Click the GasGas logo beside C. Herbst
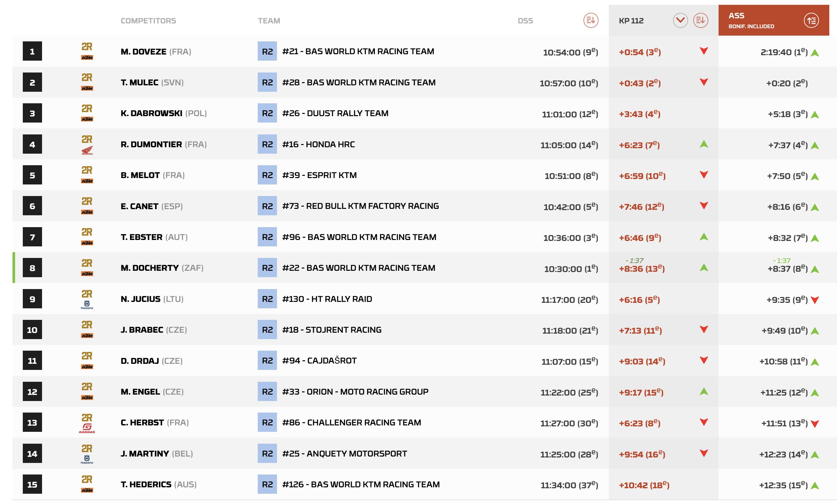The height and width of the screenshot is (504, 837). pyautogui.click(x=87, y=428)
